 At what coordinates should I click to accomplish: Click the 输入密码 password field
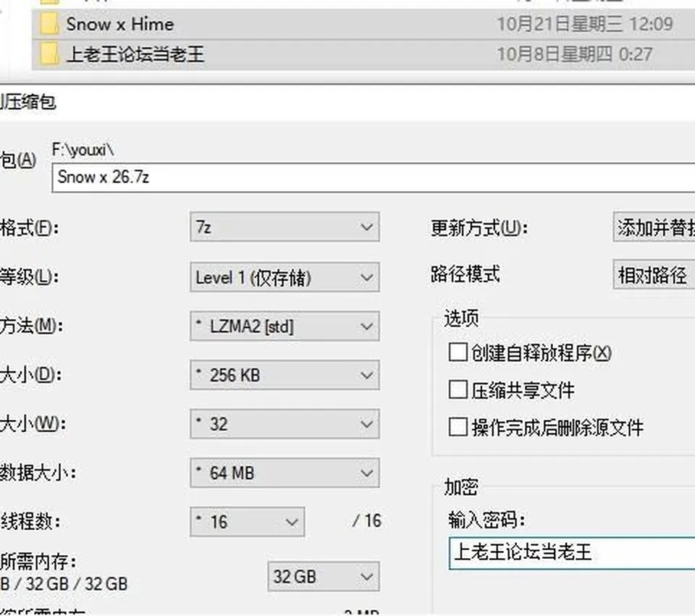[572, 553]
